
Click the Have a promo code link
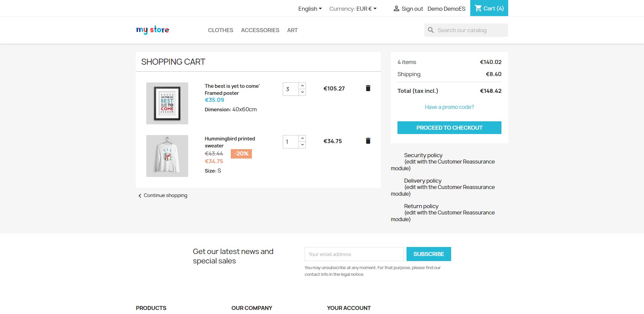[449, 107]
